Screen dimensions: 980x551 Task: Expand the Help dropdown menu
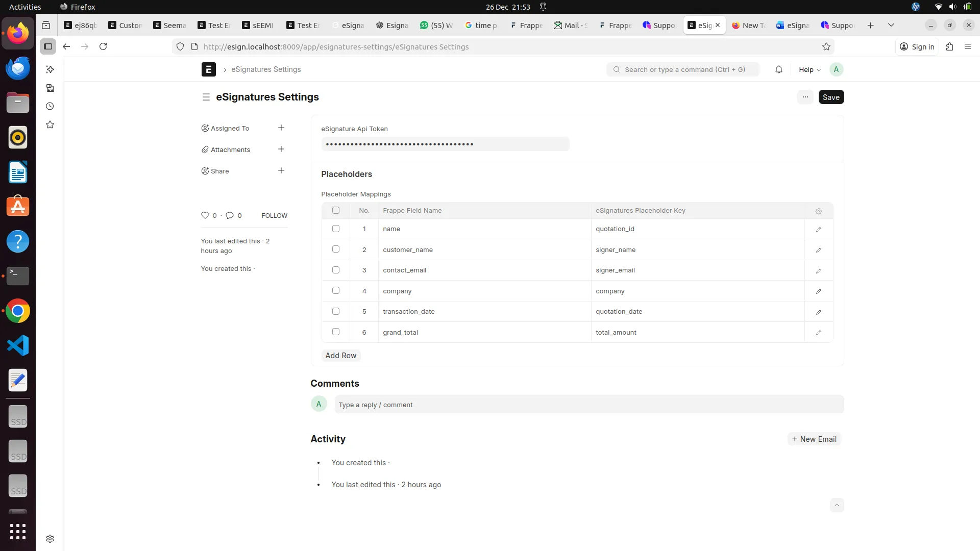810,70
